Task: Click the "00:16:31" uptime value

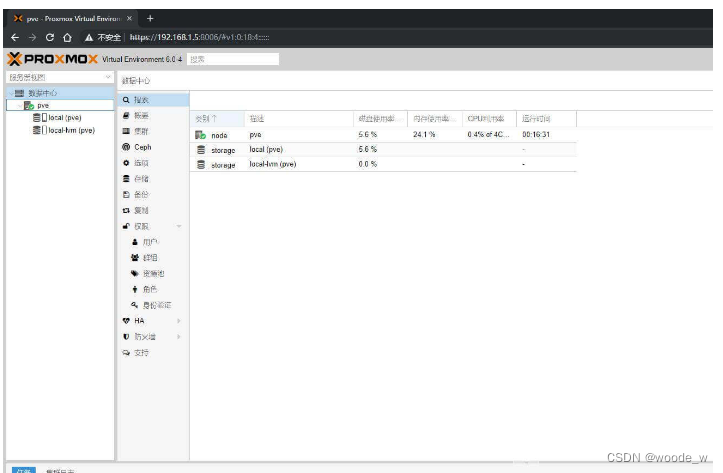Action: [x=536, y=135]
